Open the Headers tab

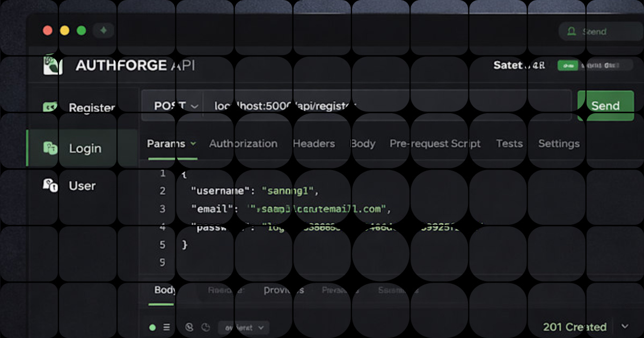tap(314, 144)
